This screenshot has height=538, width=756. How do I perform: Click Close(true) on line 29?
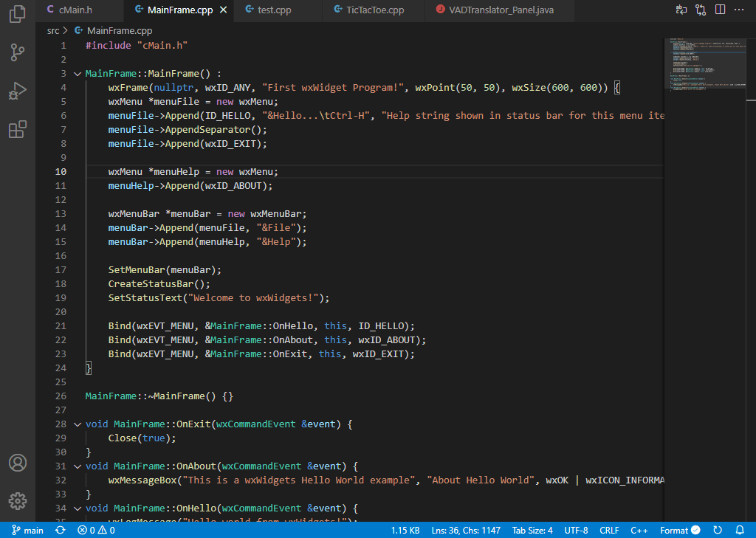pyautogui.click(x=140, y=438)
